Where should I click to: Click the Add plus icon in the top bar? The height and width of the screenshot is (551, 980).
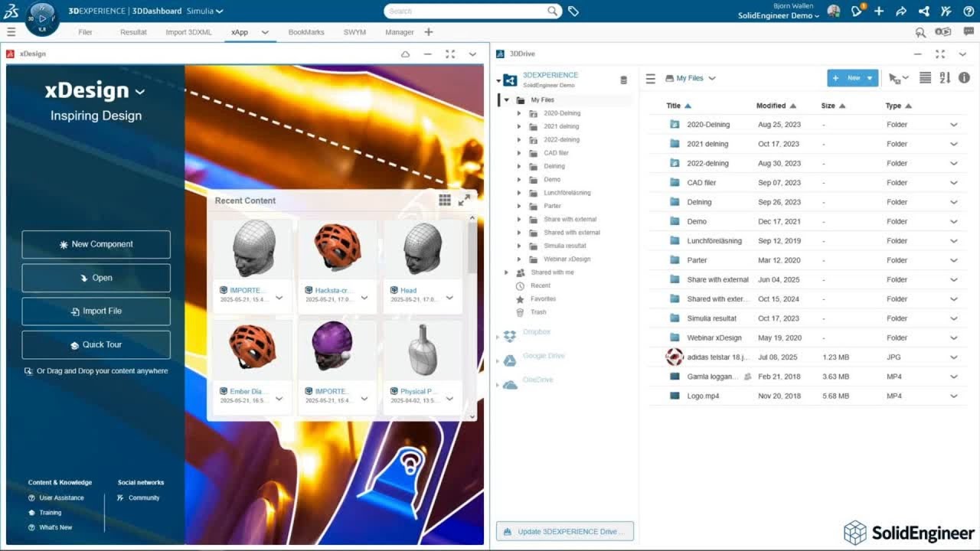click(879, 11)
